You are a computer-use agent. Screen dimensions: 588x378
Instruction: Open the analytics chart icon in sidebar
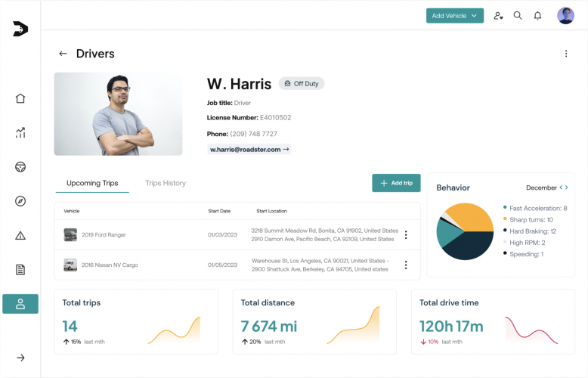coord(20,133)
